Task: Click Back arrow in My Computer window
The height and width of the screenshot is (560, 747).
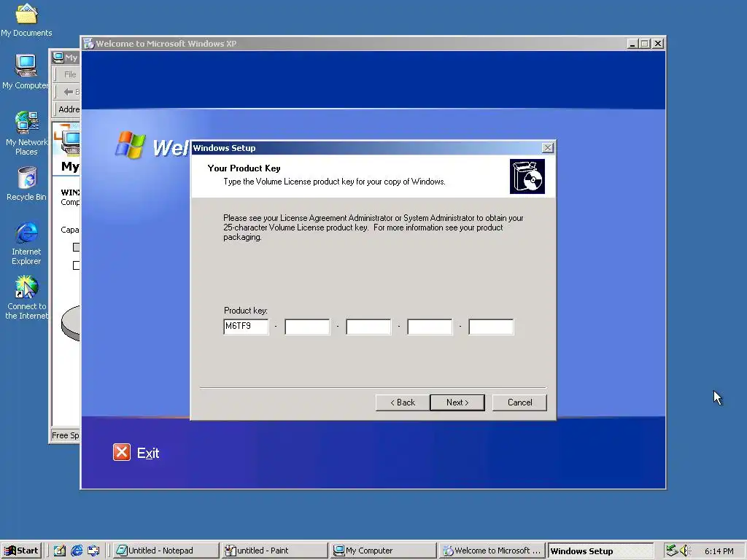Action: 69,92
